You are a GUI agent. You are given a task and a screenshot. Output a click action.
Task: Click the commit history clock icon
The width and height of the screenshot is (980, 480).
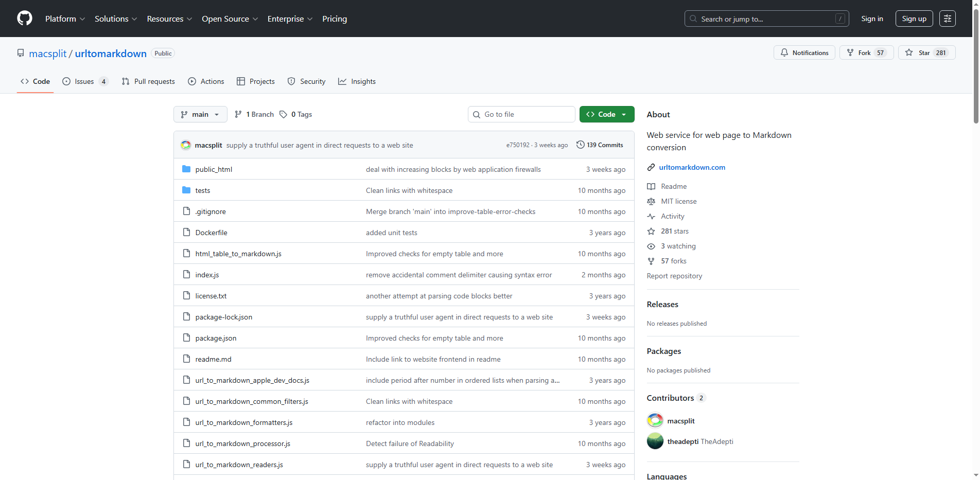pos(581,145)
